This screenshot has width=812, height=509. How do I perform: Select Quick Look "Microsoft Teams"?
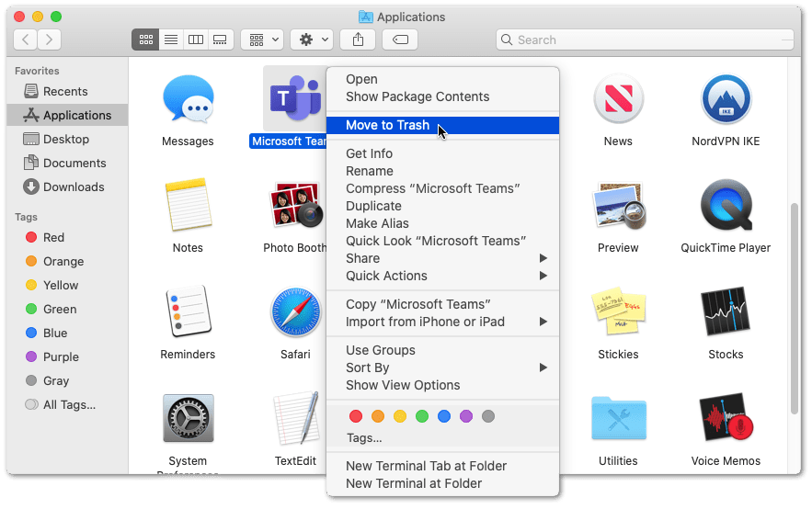coord(442,241)
